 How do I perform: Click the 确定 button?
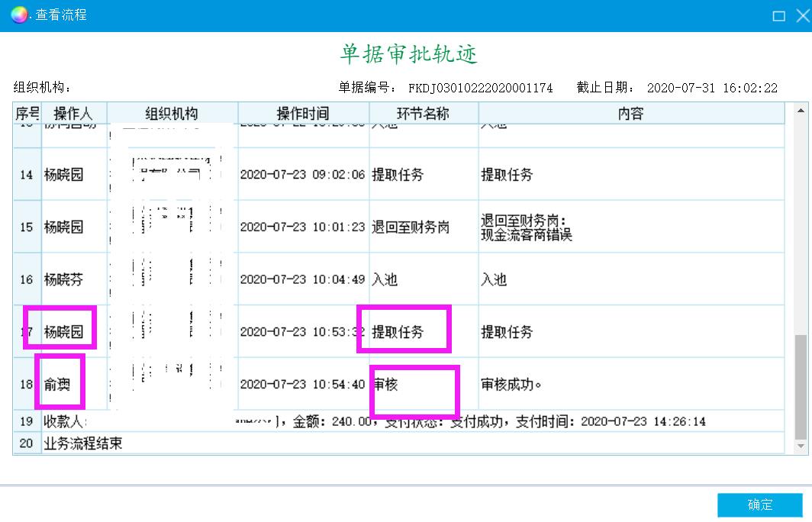759,504
